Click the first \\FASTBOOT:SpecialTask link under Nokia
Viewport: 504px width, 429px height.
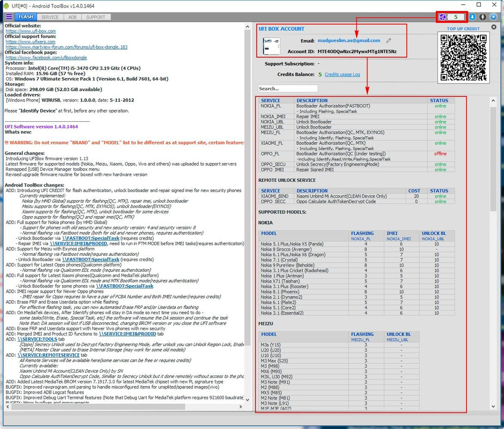91,238
